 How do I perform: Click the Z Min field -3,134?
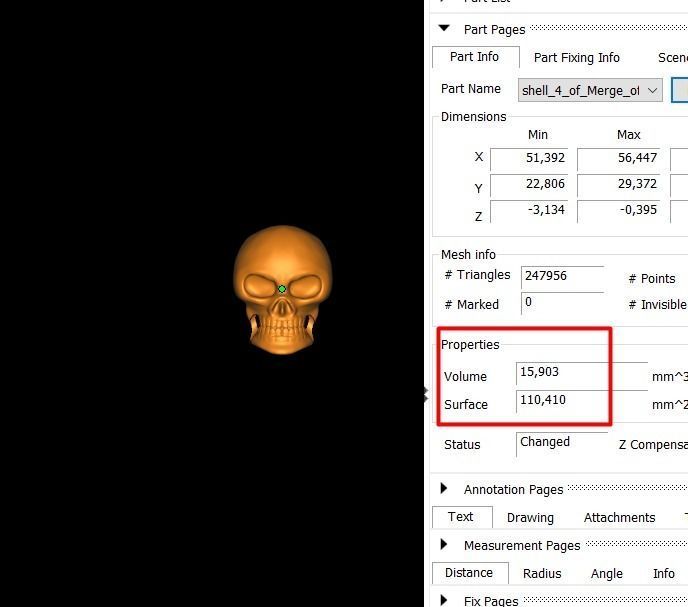(x=529, y=210)
